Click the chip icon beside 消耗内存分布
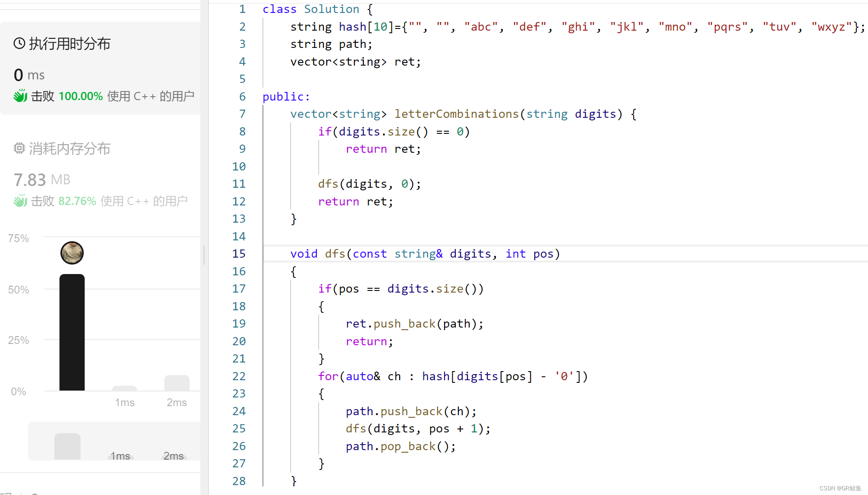 click(x=19, y=148)
